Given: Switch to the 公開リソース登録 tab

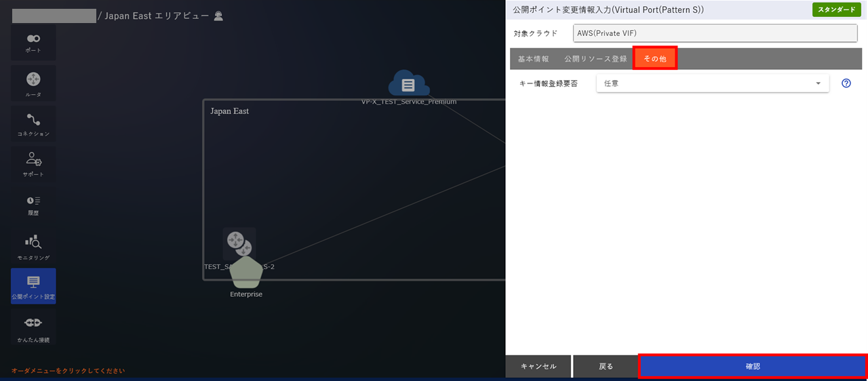Looking at the screenshot, I should [595, 59].
